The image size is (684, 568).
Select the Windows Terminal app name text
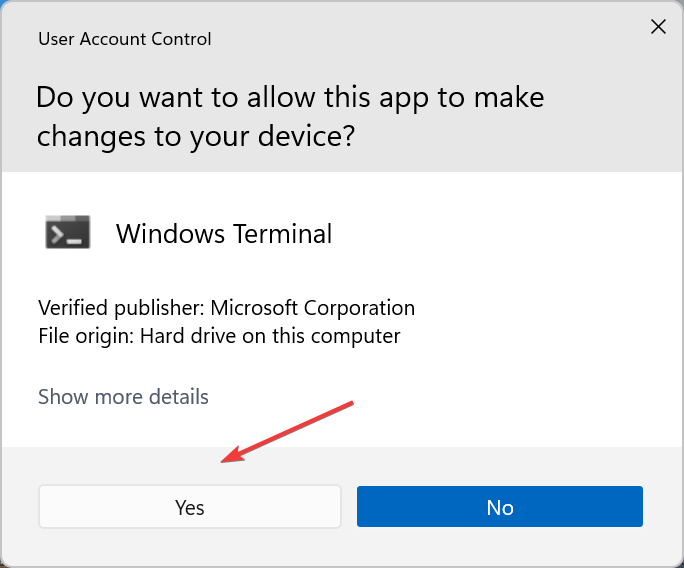point(224,234)
